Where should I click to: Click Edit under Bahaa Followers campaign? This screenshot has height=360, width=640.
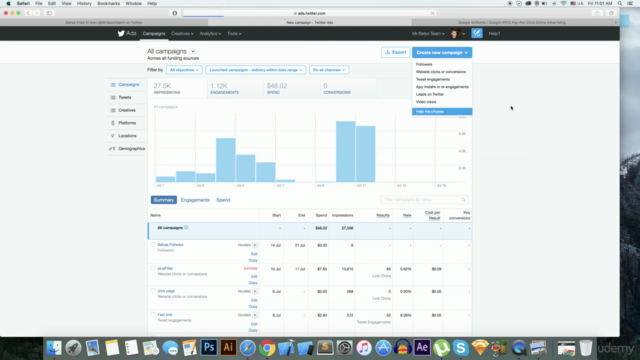point(254,254)
